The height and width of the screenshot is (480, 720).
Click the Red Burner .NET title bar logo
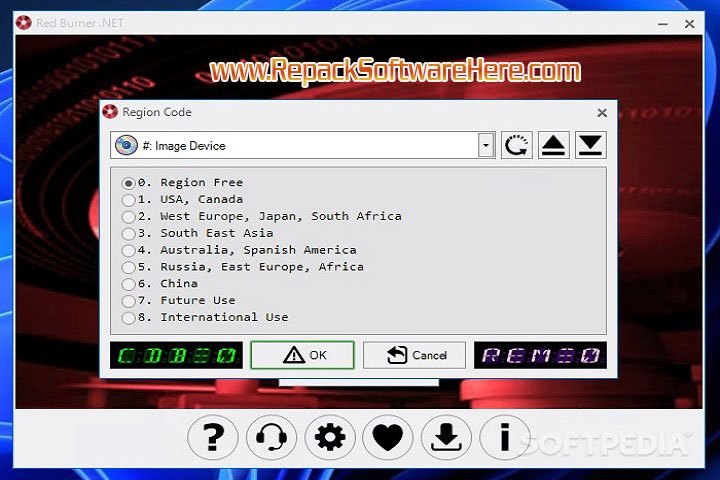(x=24, y=23)
